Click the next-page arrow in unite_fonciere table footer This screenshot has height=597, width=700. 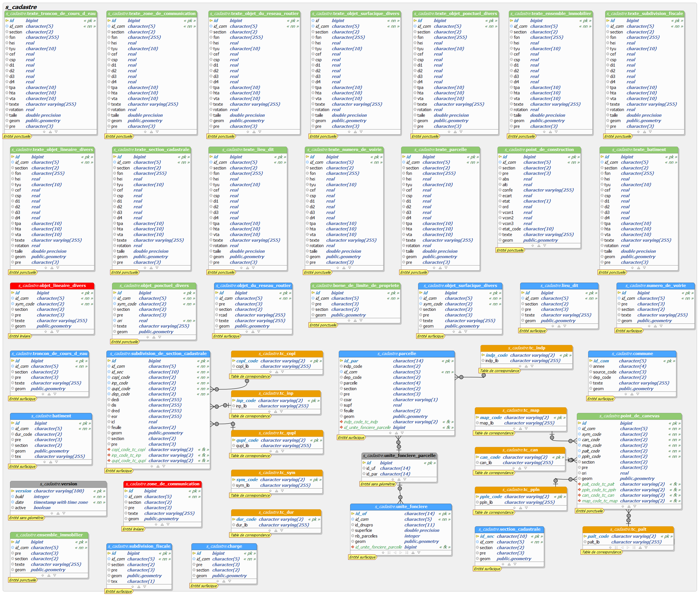(401, 553)
